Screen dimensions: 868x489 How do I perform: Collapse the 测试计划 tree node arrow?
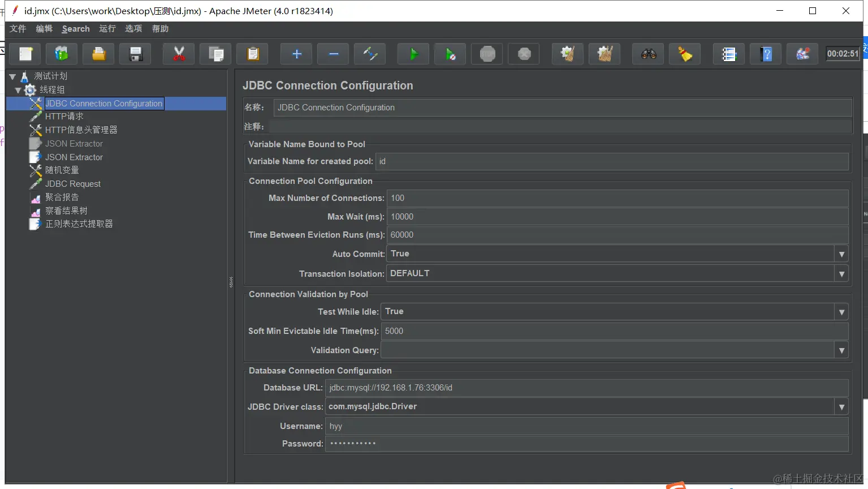(x=12, y=76)
